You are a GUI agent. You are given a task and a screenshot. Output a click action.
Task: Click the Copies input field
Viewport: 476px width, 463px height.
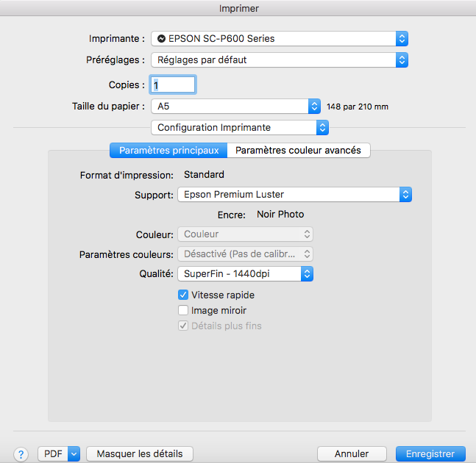[x=173, y=85]
